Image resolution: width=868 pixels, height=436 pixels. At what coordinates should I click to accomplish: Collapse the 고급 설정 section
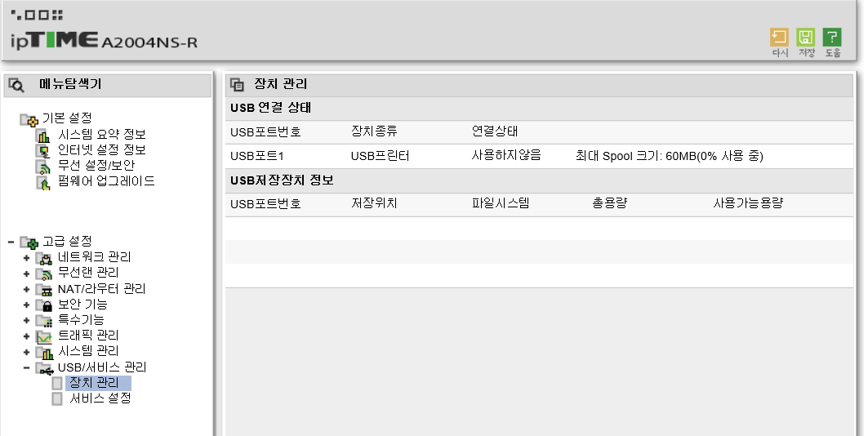11,242
